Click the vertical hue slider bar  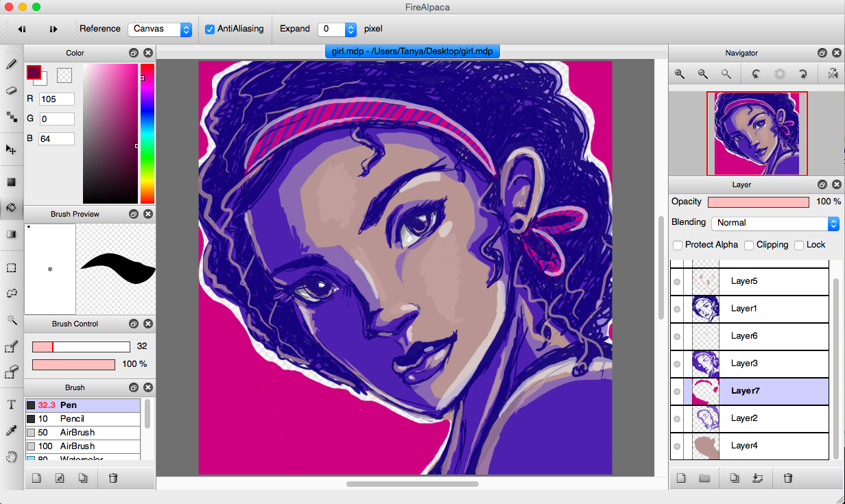(147, 134)
